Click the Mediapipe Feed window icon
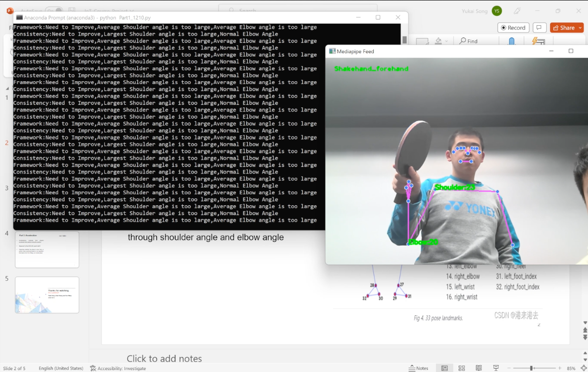 pos(332,51)
